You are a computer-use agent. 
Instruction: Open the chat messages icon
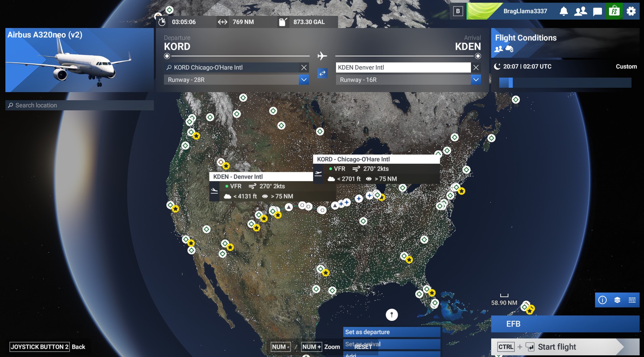(597, 11)
